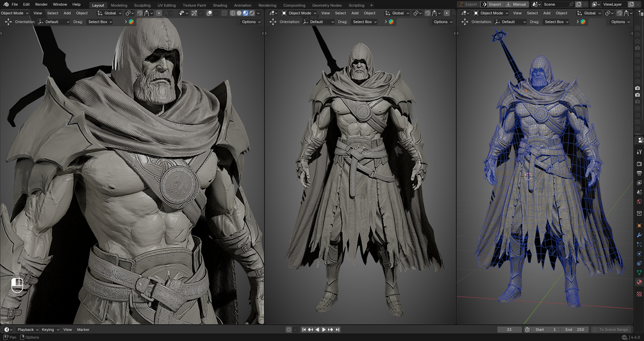The width and height of the screenshot is (644, 341).
Task: Open the Object Constraints properties tab icon
Action: click(x=639, y=263)
